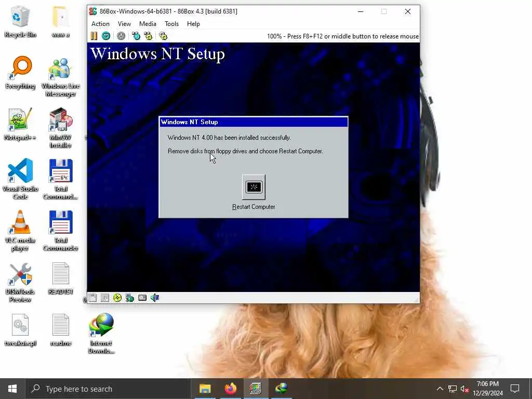
Task: Send Ctrl+Alt+Del via toolbar icon
Action: point(136,36)
